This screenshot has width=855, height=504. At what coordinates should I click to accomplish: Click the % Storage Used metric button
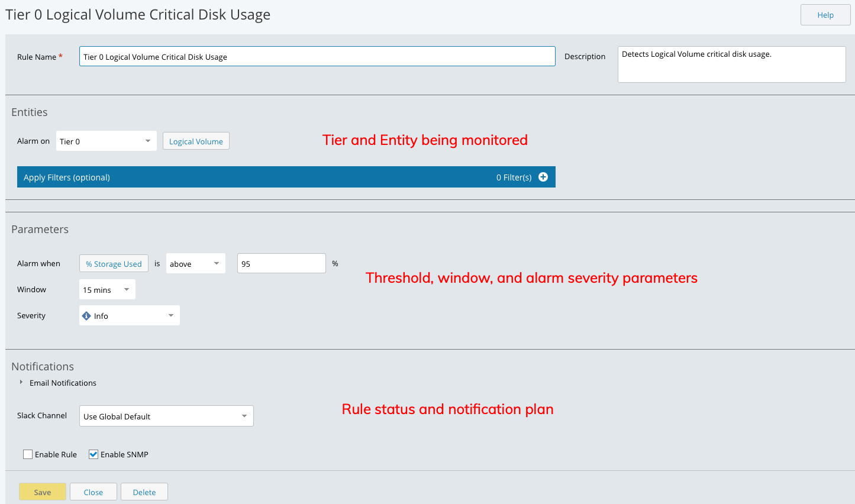114,263
